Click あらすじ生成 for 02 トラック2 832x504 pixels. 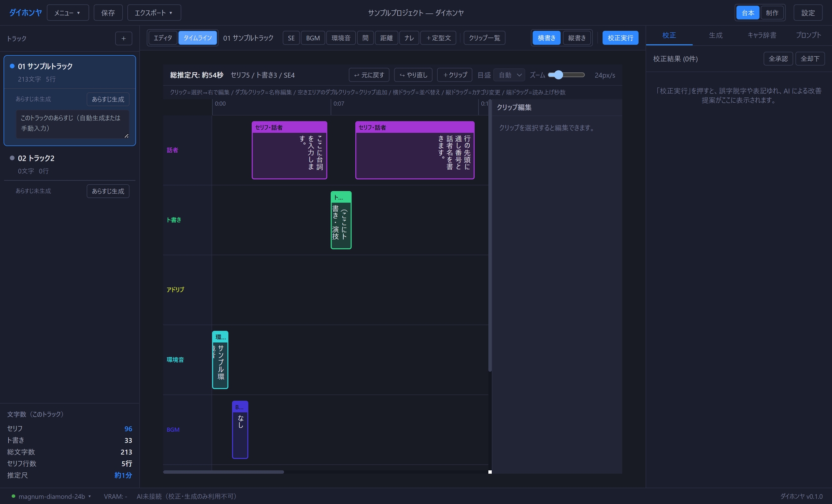coord(108,191)
